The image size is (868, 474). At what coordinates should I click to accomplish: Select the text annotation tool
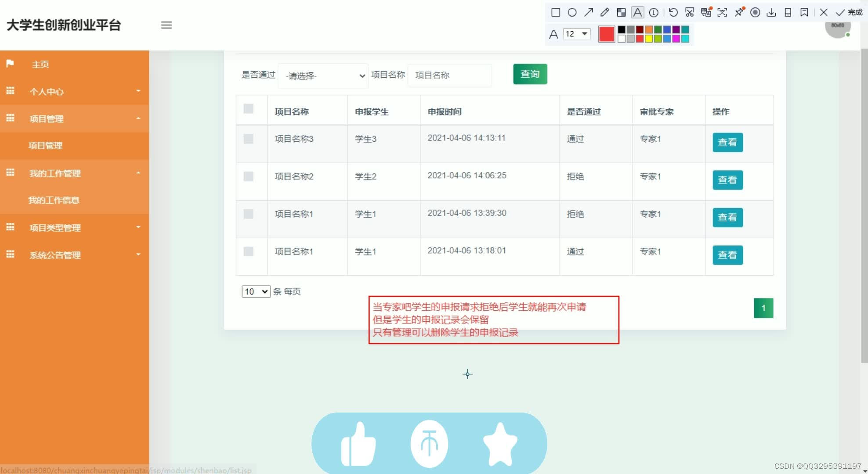(x=637, y=12)
